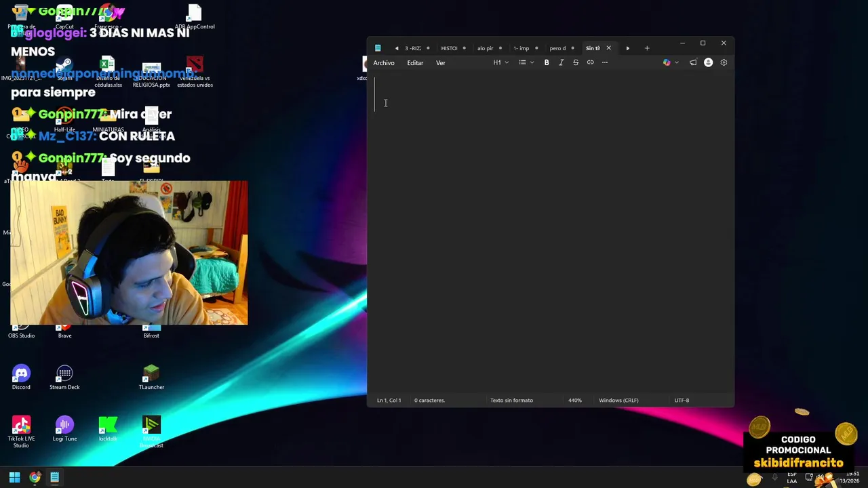Screen dimensions: 868x488
Task: Click 'Texto sin formato' in status bar
Action: (511, 400)
